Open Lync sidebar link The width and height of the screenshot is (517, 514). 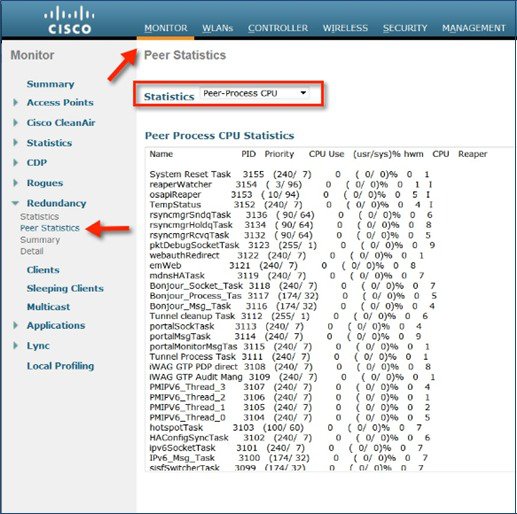[x=38, y=346]
